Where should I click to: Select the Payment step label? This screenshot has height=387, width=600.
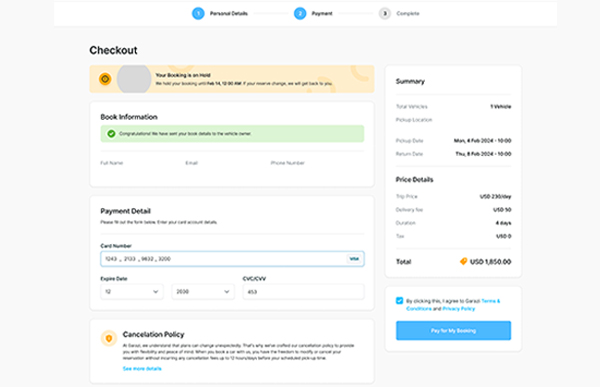tap(322, 13)
